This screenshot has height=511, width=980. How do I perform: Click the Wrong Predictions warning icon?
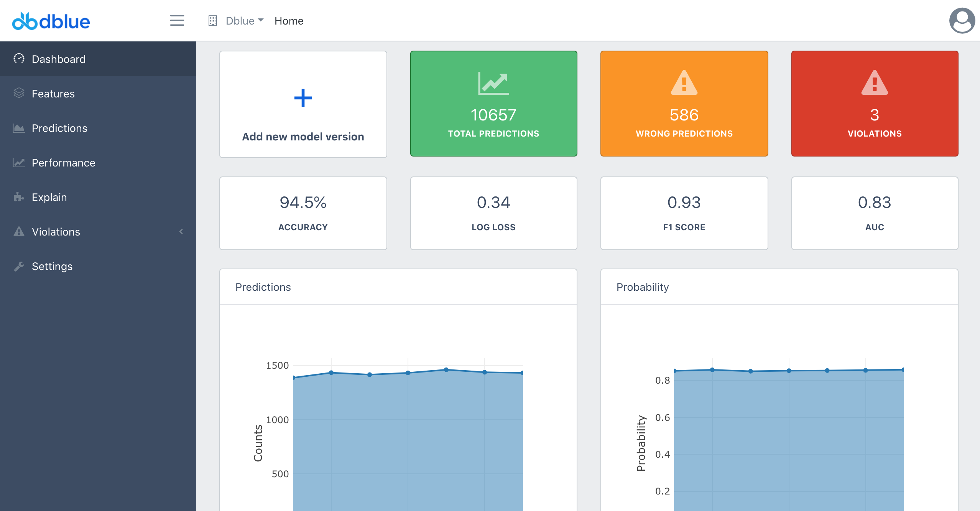pos(684,83)
